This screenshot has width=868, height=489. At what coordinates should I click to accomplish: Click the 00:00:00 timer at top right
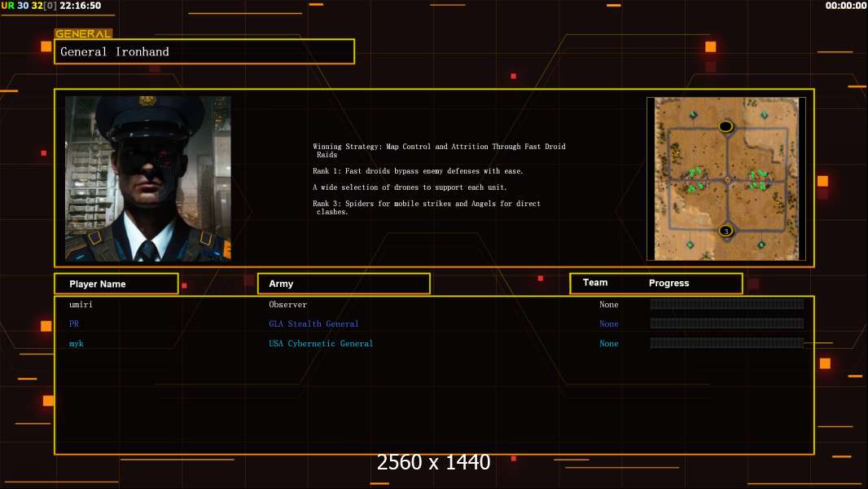846,6
